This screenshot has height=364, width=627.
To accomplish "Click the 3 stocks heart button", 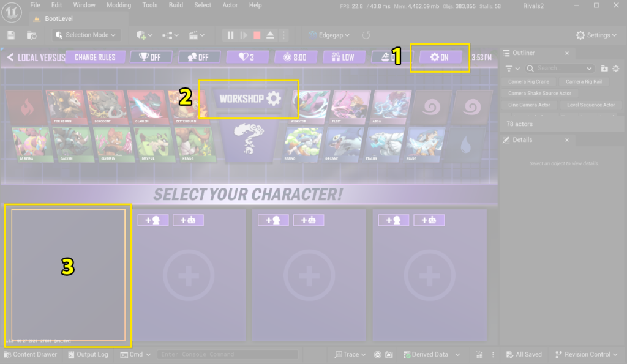I will (247, 57).
